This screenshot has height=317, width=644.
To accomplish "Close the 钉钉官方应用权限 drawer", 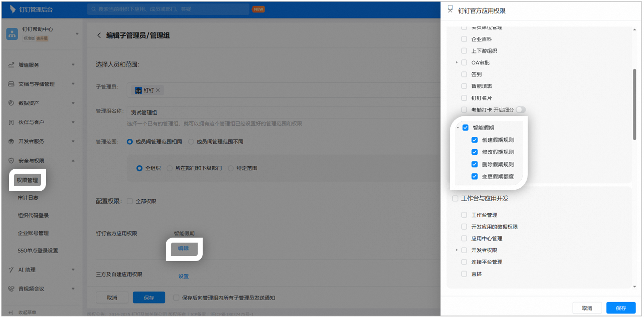I will tap(450, 10).
